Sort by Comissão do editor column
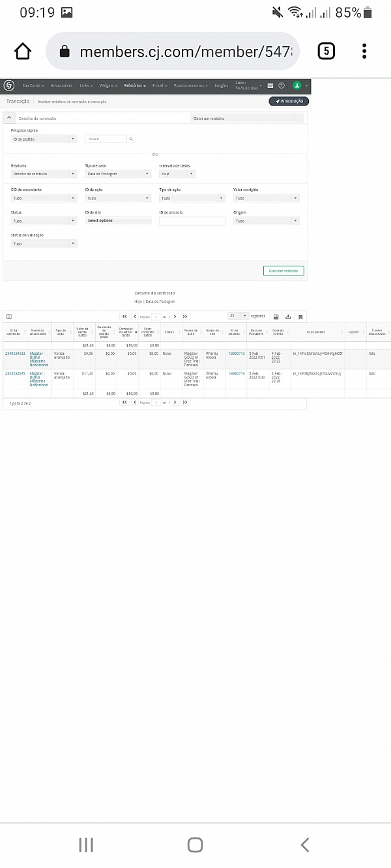This screenshot has height=868, width=391. click(127, 331)
